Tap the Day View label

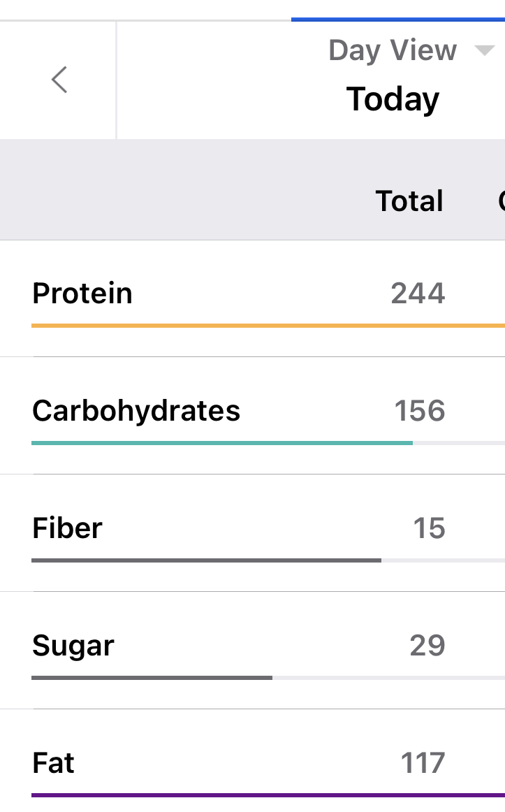click(393, 50)
